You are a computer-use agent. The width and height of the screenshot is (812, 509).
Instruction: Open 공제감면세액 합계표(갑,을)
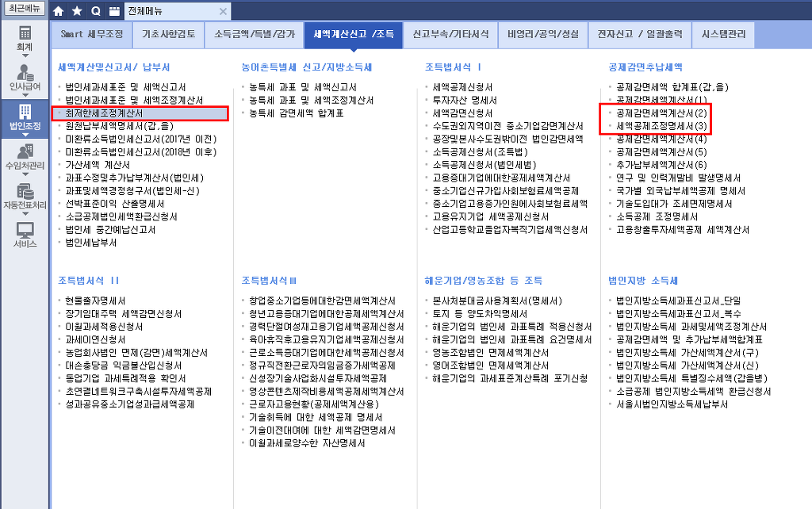pyautogui.click(x=672, y=87)
